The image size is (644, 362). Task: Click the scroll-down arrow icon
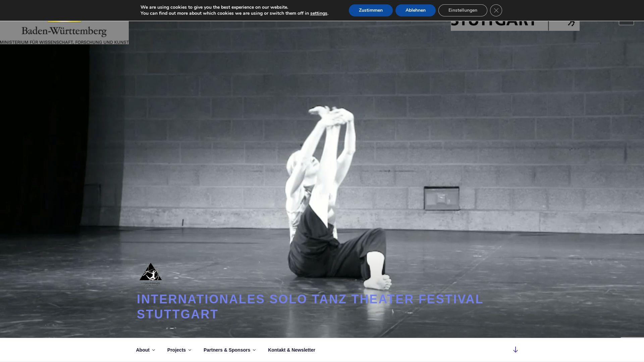[516, 350]
